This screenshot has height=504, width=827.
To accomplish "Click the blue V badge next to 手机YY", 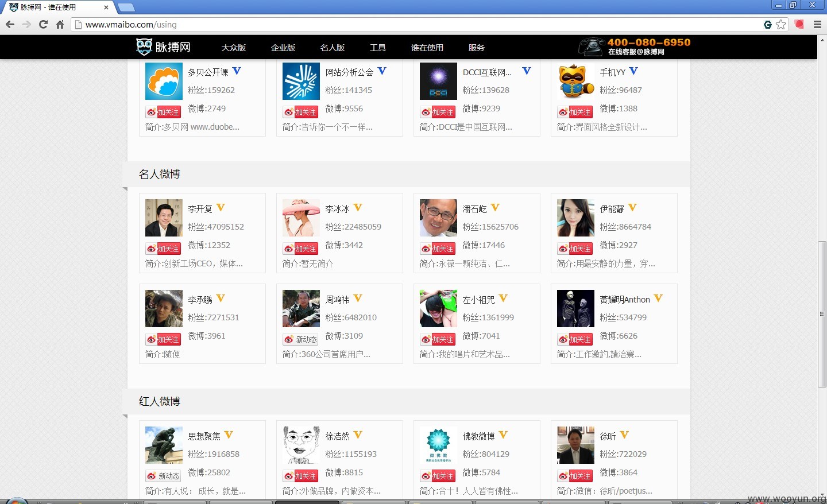I will click(x=633, y=71).
